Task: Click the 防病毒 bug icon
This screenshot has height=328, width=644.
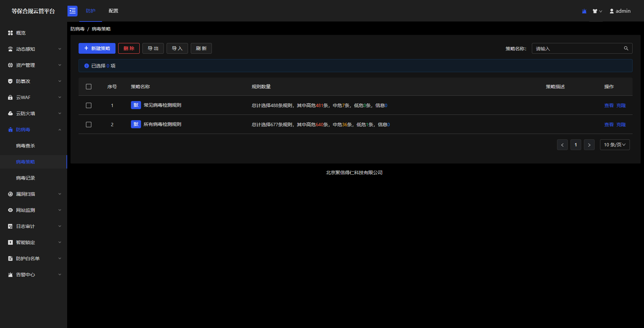Action: pos(10,130)
